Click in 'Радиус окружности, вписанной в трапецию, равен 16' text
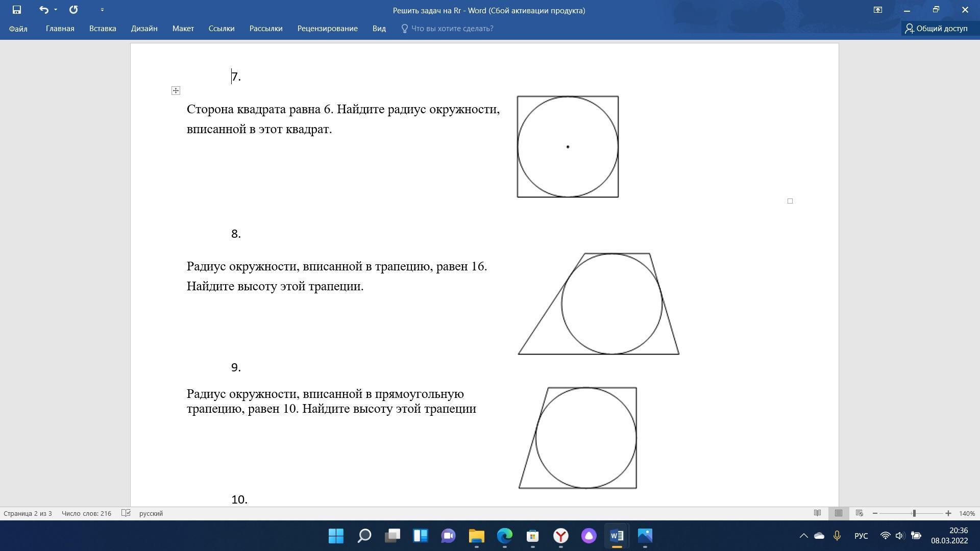The image size is (980, 551). (337, 266)
